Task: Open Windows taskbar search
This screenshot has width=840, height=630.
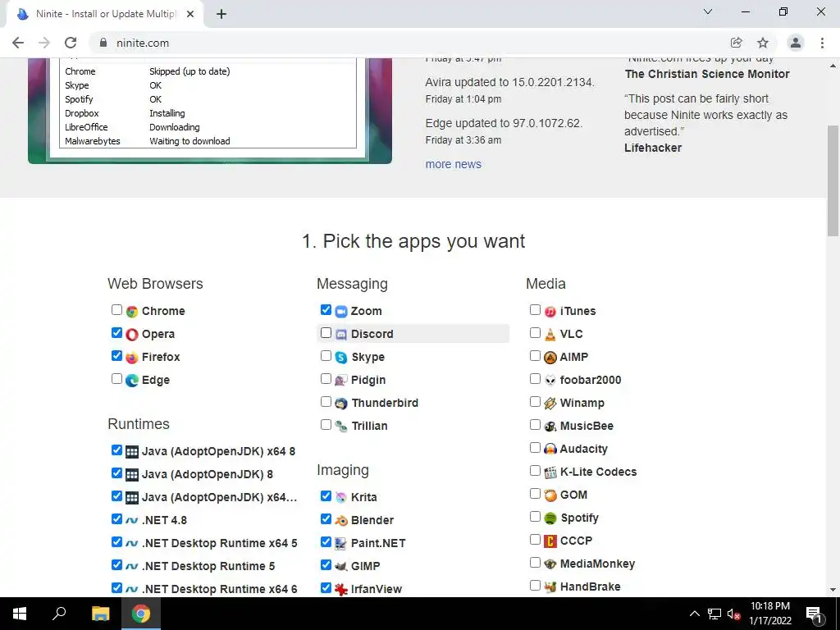Action: (59, 614)
